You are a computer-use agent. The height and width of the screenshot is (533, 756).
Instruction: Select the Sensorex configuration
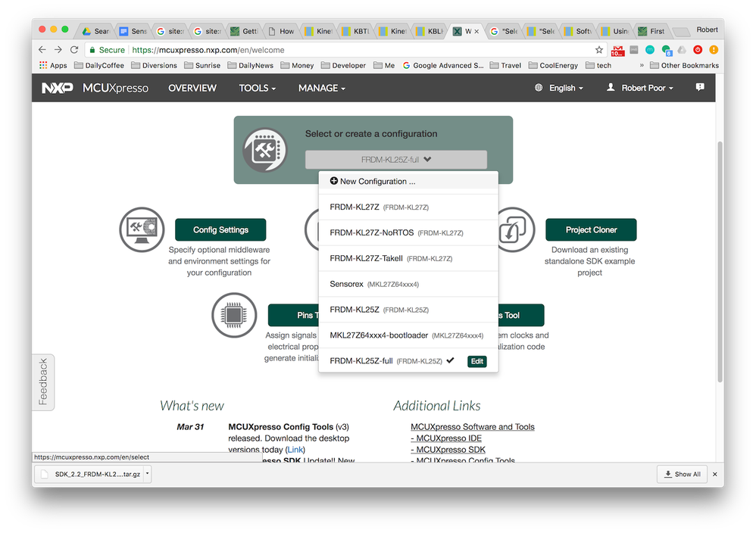(408, 284)
